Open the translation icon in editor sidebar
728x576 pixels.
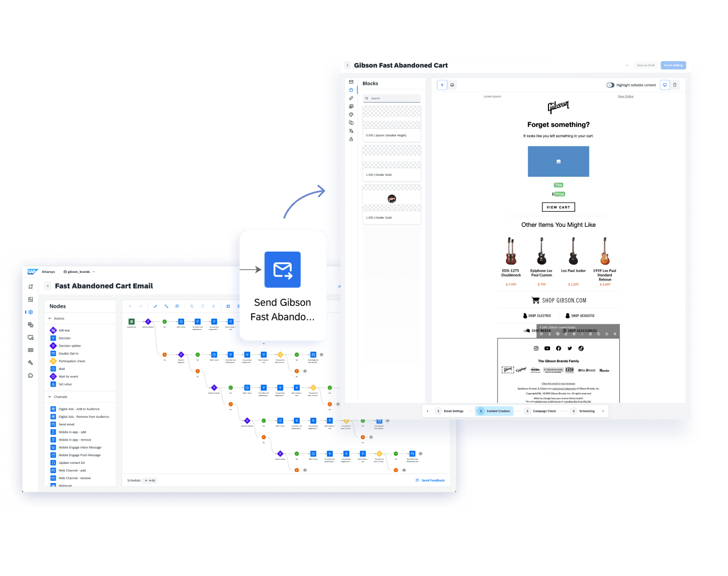click(x=351, y=131)
